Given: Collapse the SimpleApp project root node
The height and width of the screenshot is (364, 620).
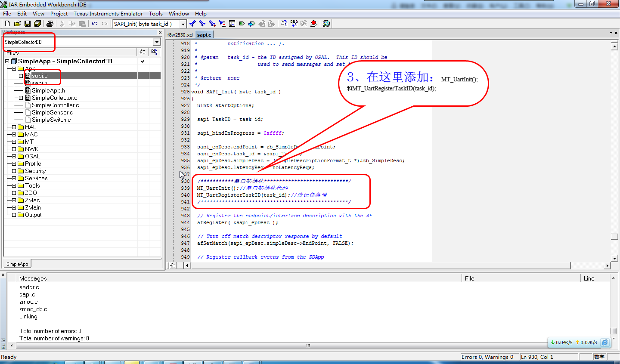Looking at the screenshot, I should (7, 61).
